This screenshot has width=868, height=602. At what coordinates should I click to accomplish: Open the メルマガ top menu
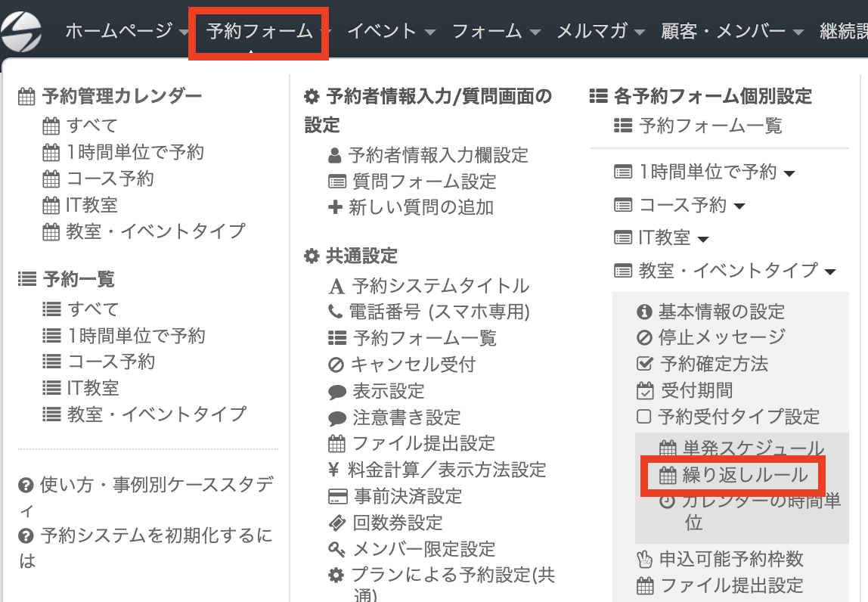(x=600, y=31)
